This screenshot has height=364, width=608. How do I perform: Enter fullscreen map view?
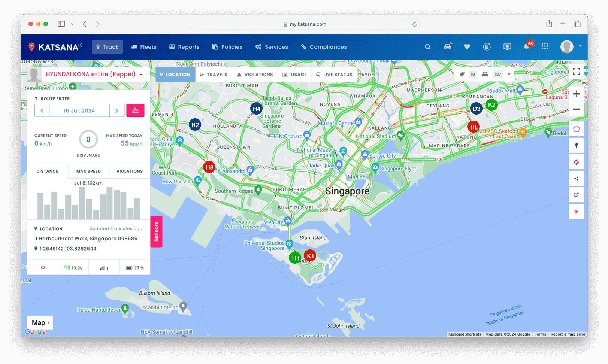(x=576, y=71)
